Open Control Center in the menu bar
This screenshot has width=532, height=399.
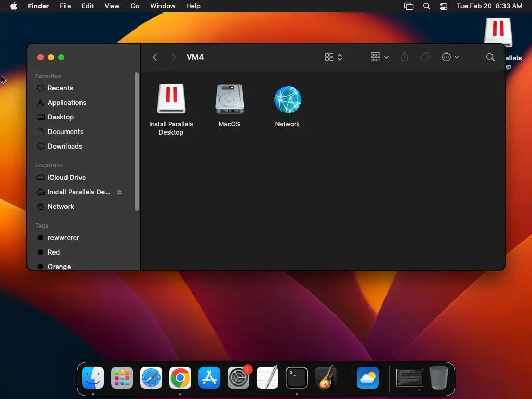[x=444, y=6]
